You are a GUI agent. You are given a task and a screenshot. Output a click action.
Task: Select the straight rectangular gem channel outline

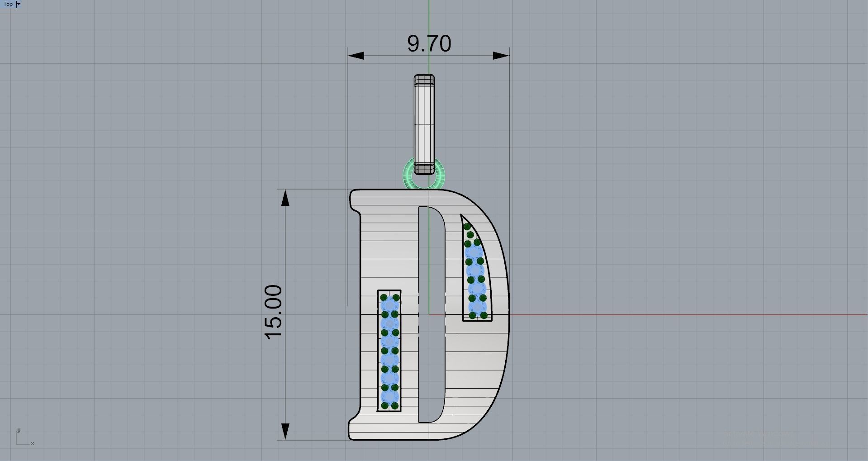click(389, 351)
